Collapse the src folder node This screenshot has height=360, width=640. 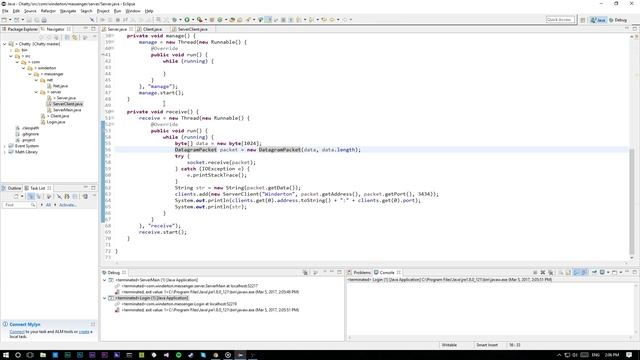coord(11,56)
